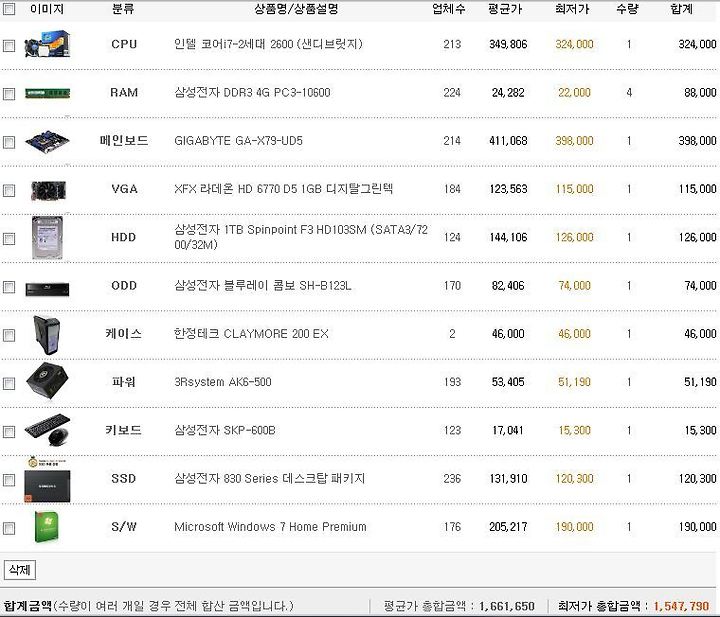
Task: Check the 파워 row checkbox
Action: click(x=9, y=383)
